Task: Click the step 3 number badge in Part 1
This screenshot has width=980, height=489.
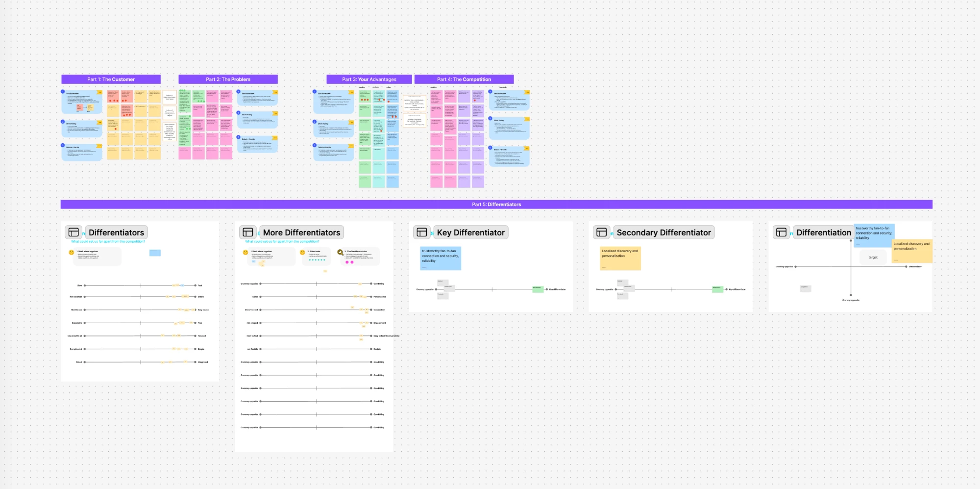Action: coord(63,145)
